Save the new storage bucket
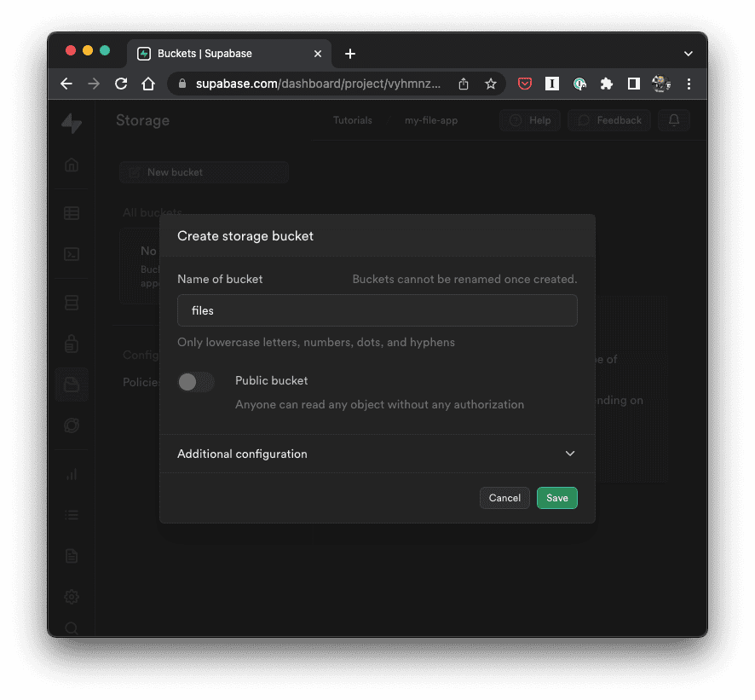 tap(556, 497)
